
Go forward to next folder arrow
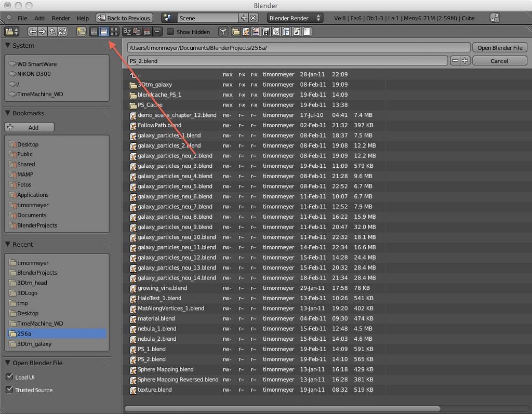coord(42,32)
